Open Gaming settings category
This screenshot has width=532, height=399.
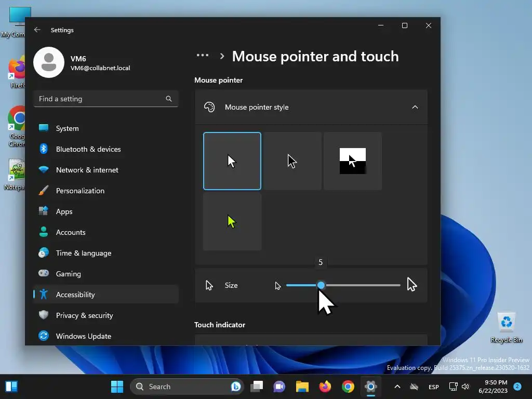click(106, 274)
